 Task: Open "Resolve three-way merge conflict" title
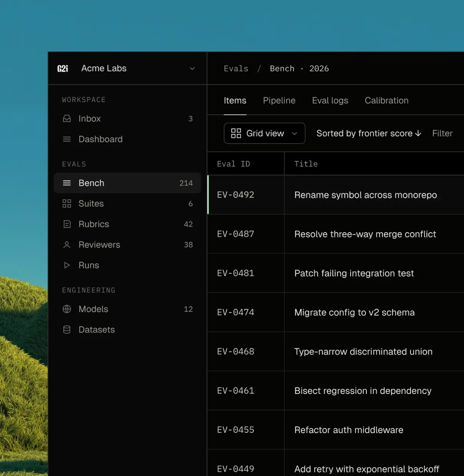tap(365, 234)
